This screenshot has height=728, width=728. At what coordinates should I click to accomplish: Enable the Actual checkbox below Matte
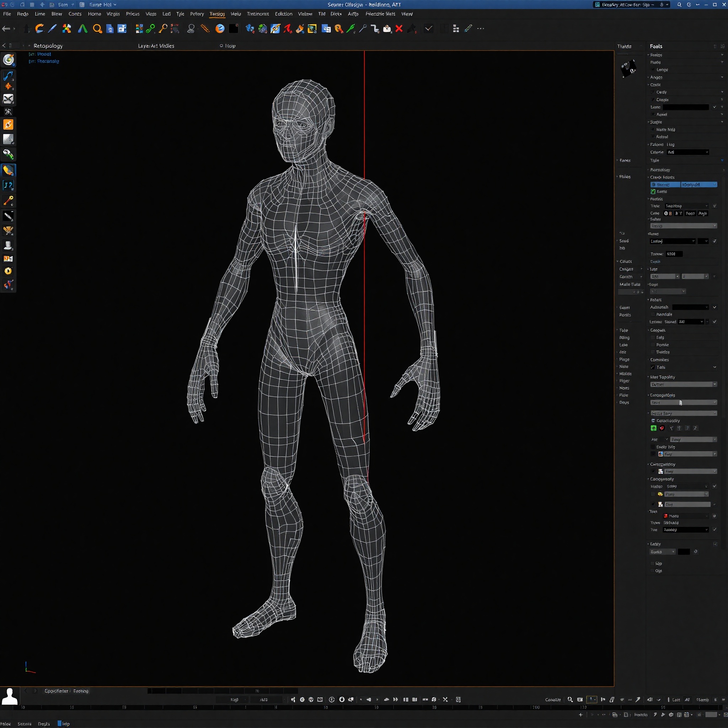(x=653, y=137)
